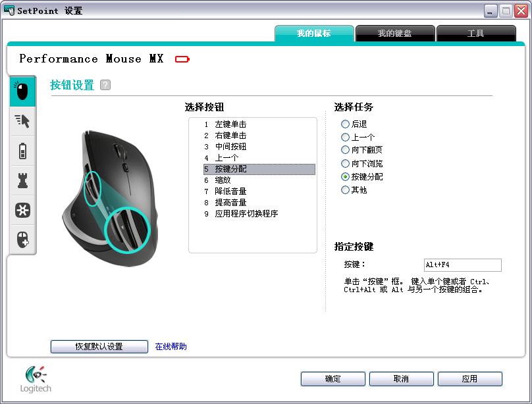Click the 应用 button
The height and width of the screenshot is (404, 532).
pos(470,378)
